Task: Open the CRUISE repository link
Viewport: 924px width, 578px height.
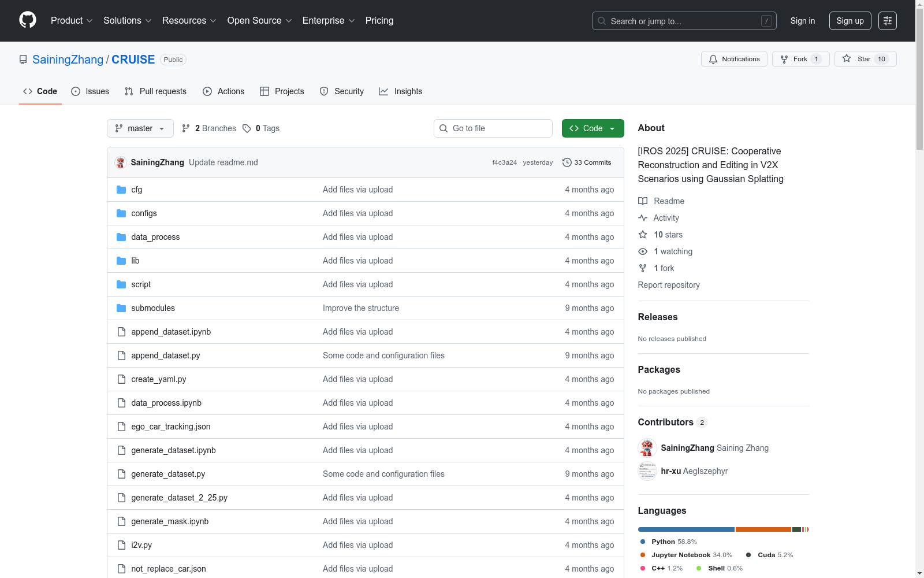Action: [133, 60]
